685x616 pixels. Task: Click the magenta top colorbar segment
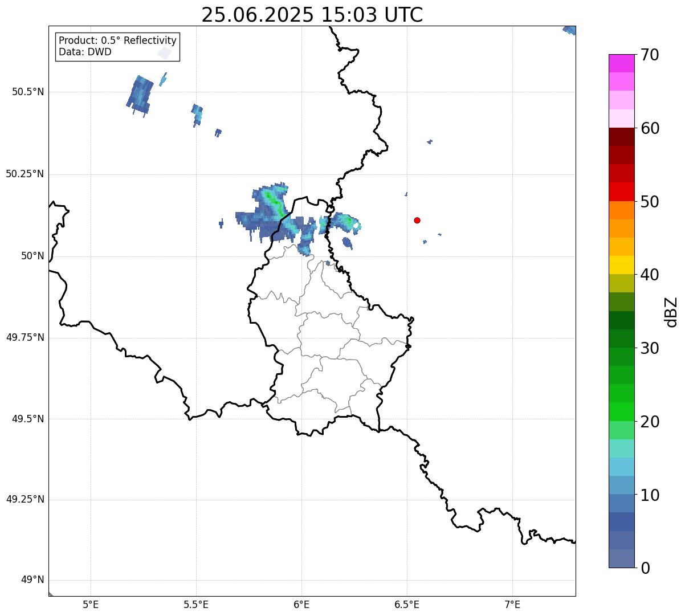click(621, 63)
